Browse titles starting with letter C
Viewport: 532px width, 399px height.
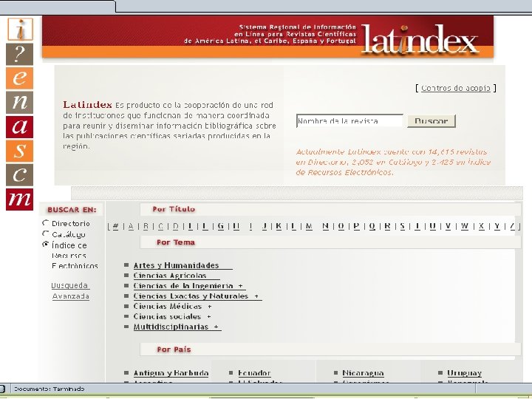point(161,226)
